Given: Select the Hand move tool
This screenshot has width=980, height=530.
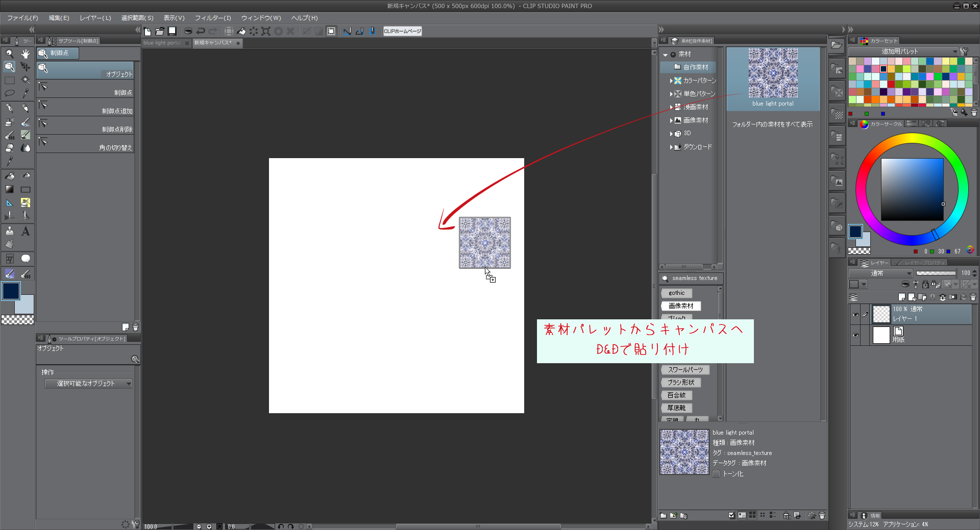Looking at the screenshot, I should click(25, 54).
